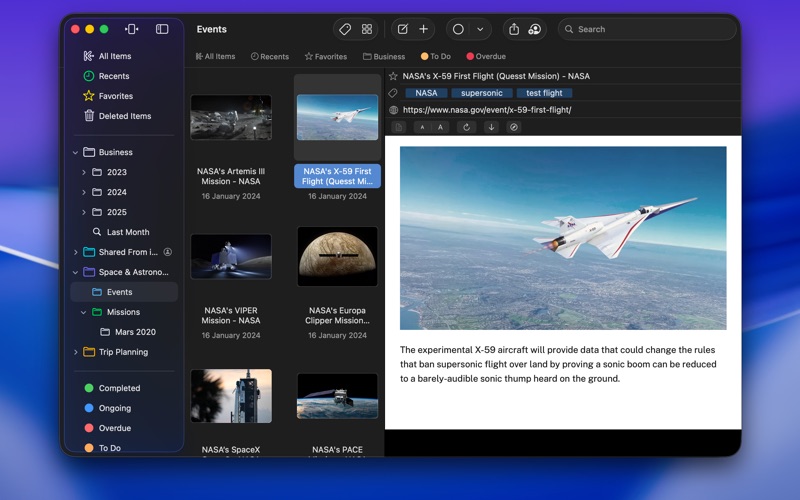Click the compose new note icon
The image size is (800, 500).
coord(403,29)
